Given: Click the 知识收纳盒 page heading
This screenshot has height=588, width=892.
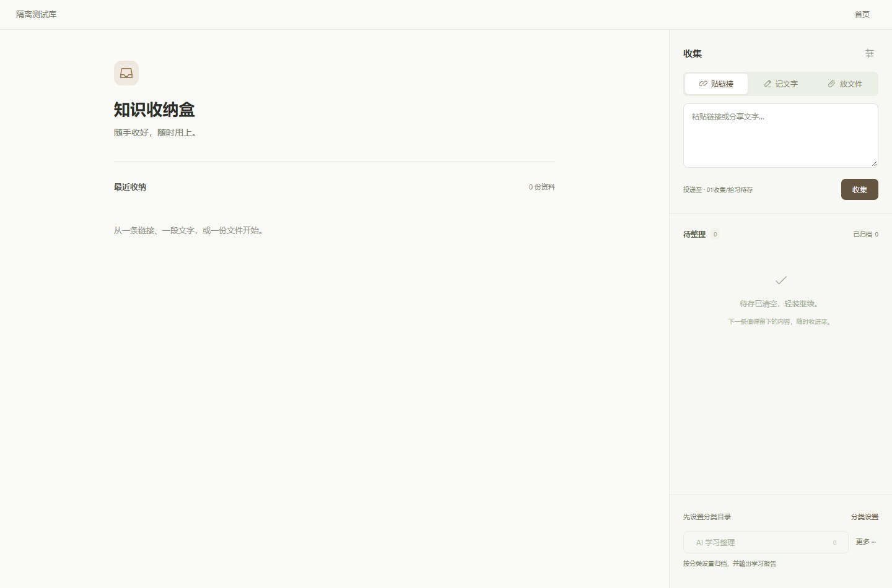Looking at the screenshot, I should pyautogui.click(x=154, y=110).
